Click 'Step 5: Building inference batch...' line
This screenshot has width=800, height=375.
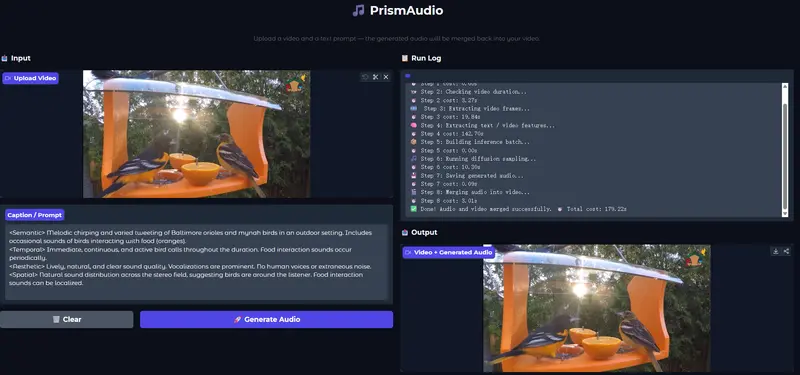tap(476, 142)
